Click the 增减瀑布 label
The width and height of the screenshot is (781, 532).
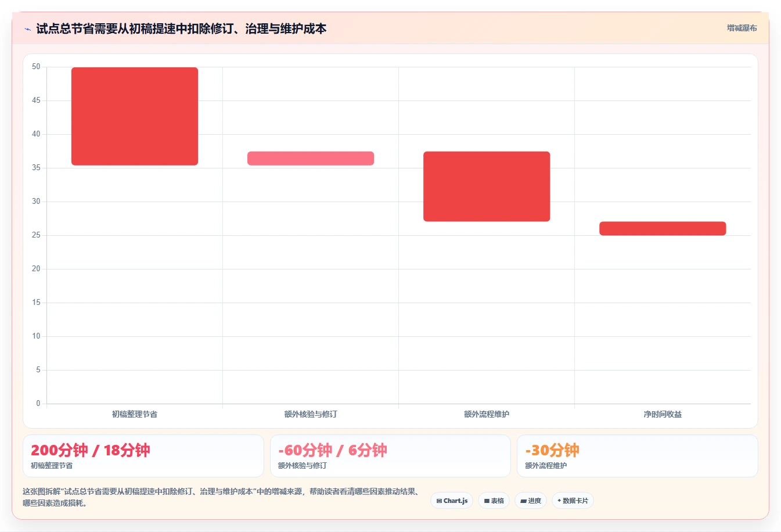742,28
